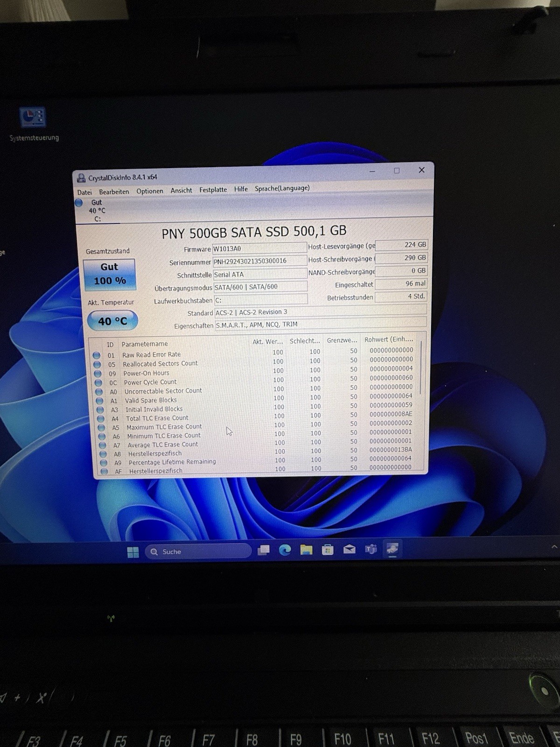Click the CrystalDiskInfo title bar icon
The image size is (560, 747).
[81, 178]
